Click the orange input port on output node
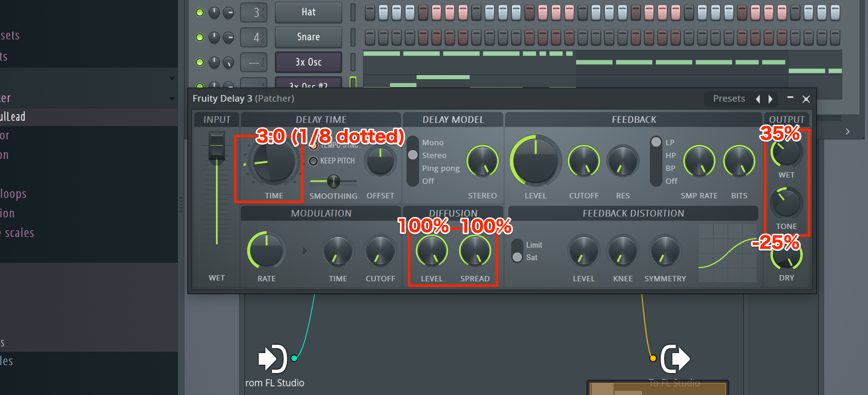The height and width of the screenshot is (395, 868). pyautogui.click(x=653, y=358)
